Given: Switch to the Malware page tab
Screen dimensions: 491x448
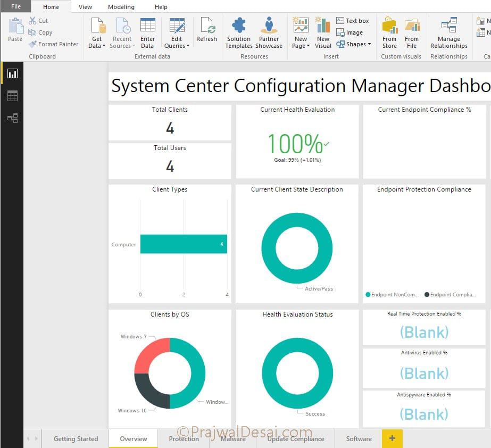Looking at the screenshot, I should [233, 439].
